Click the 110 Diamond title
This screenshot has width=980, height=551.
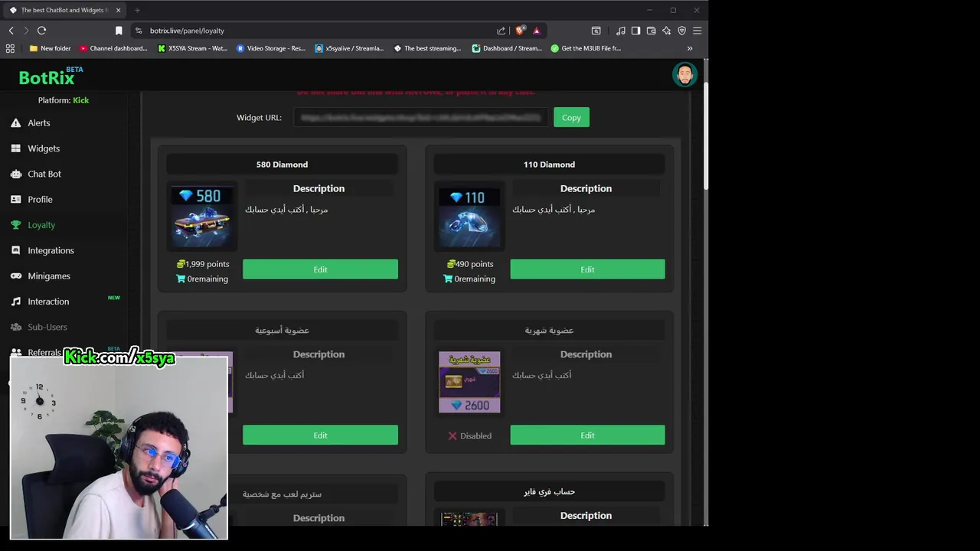tap(549, 165)
